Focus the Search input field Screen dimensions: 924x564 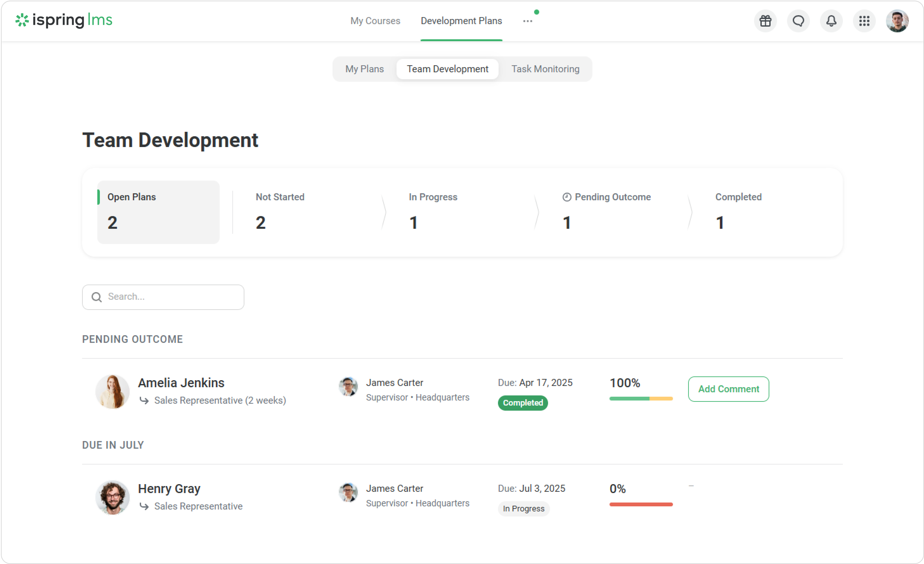[172, 297]
